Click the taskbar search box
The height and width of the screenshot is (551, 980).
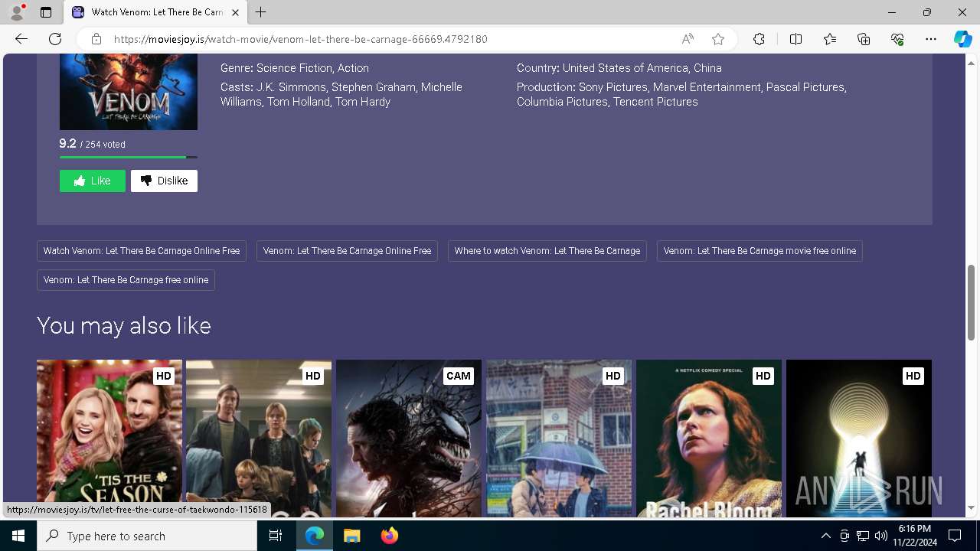point(147,536)
